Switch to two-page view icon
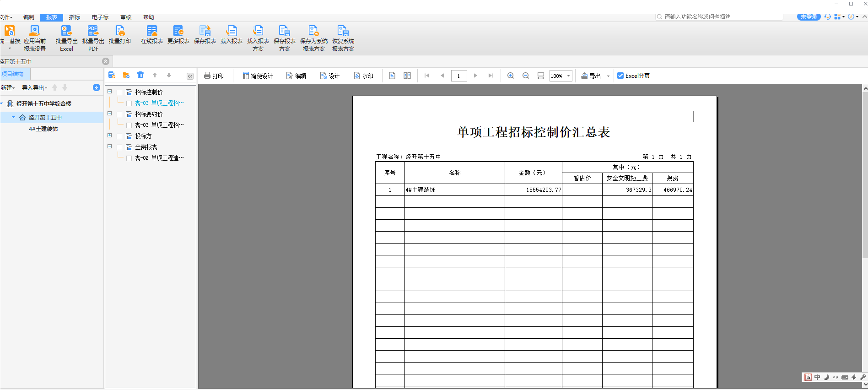 [x=407, y=76]
